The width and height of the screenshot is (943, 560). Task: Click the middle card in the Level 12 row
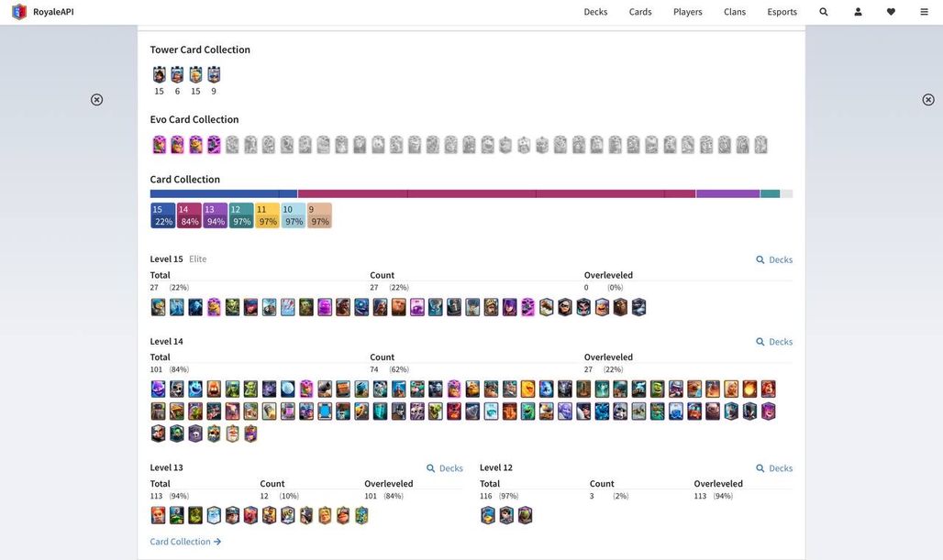pos(506,515)
